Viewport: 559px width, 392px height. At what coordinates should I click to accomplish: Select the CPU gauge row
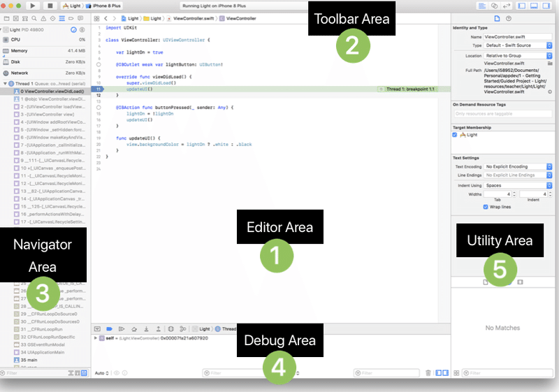click(x=44, y=40)
